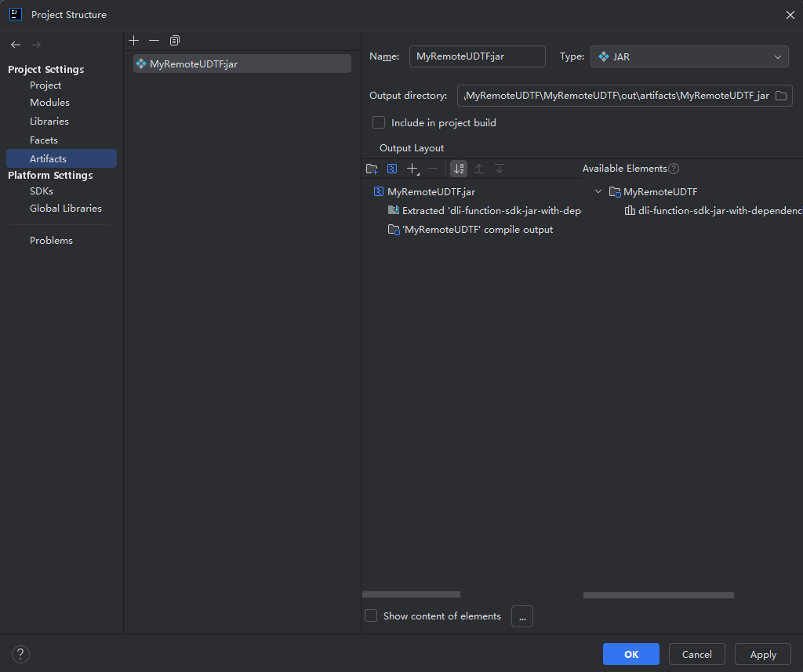803x672 pixels.
Task: Add a new artifact with plus icon
Action: (133, 41)
